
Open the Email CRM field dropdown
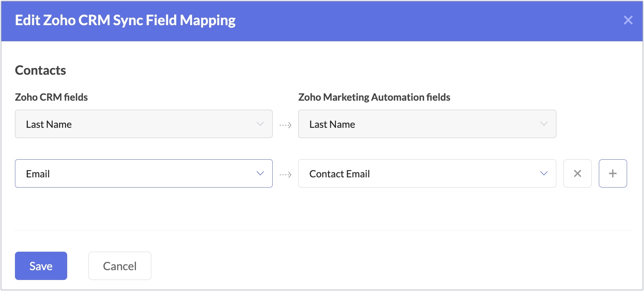pos(144,173)
